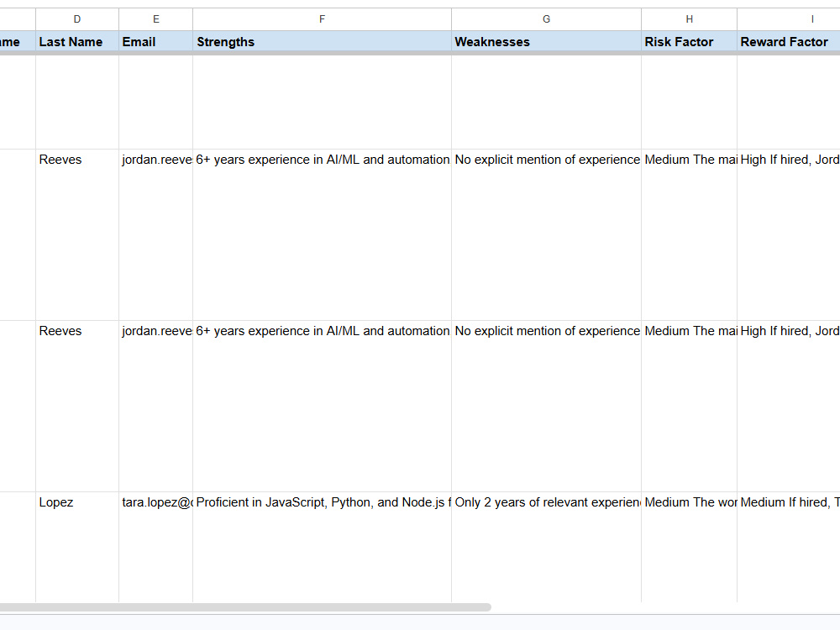Select first '6+ years experience in AI/ML' cell

coord(322,234)
